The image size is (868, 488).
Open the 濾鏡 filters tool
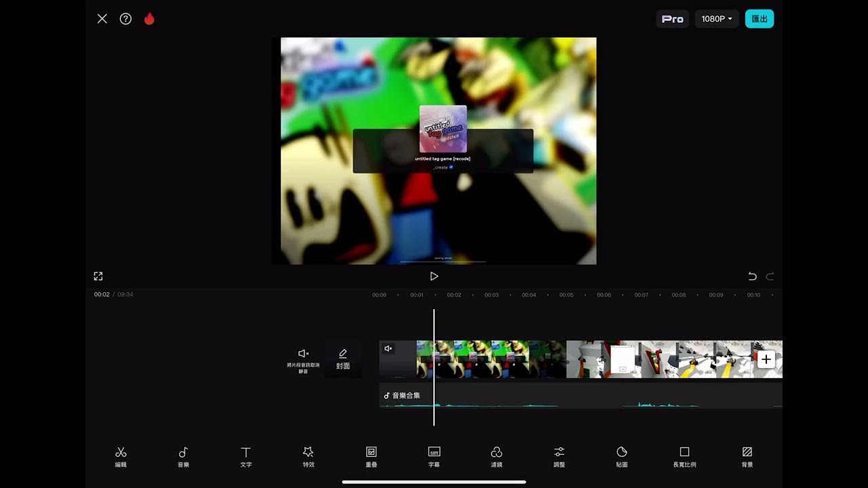(496, 457)
